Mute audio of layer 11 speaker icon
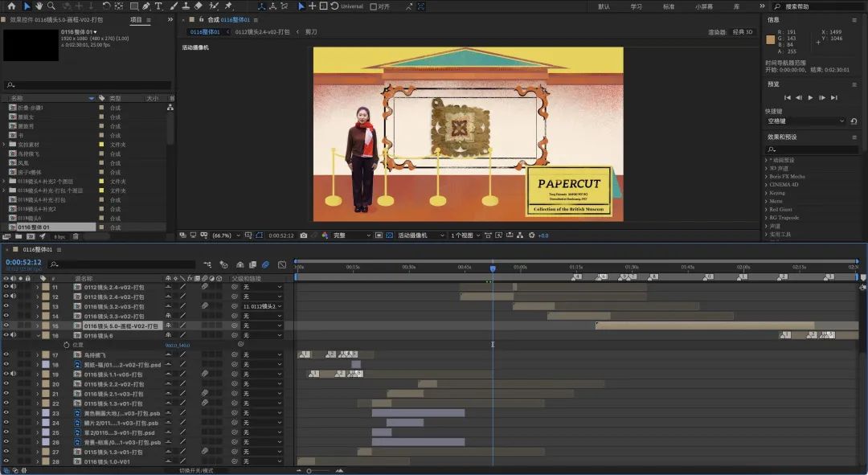Viewport: 868px width, 475px height. 13,287
